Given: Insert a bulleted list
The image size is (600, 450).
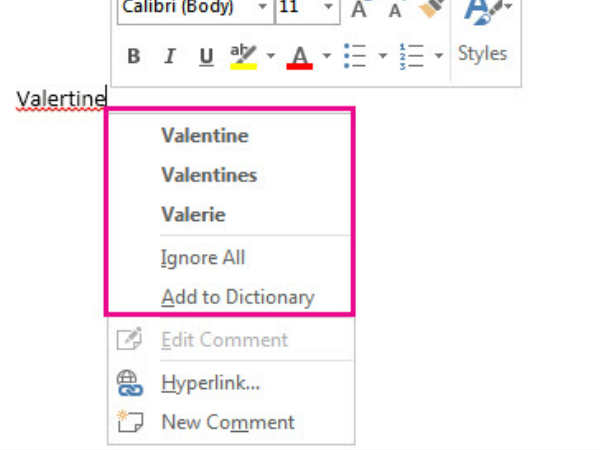Looking at the screenshot, I should click(354, 56).
